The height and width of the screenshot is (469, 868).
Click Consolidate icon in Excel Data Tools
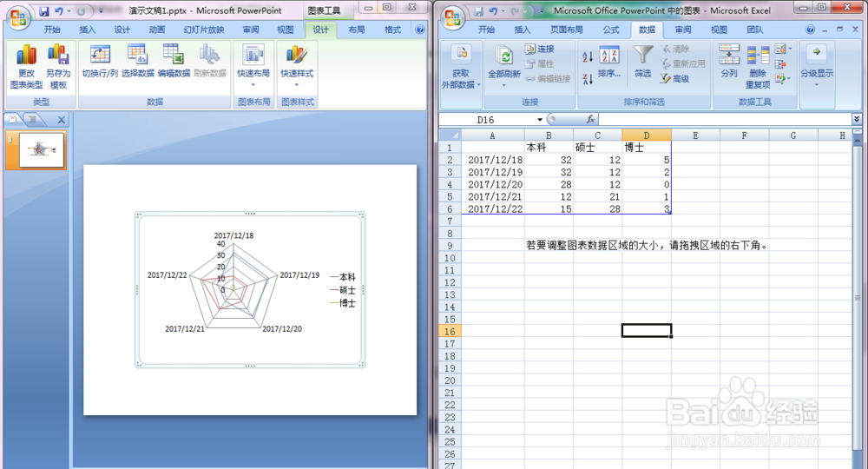pos(780,64)
